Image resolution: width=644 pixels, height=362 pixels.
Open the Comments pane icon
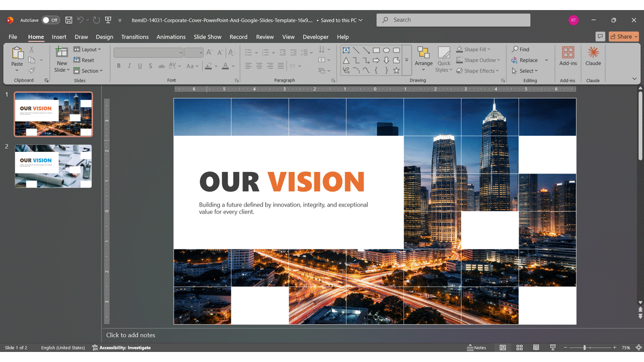point(600,36)
